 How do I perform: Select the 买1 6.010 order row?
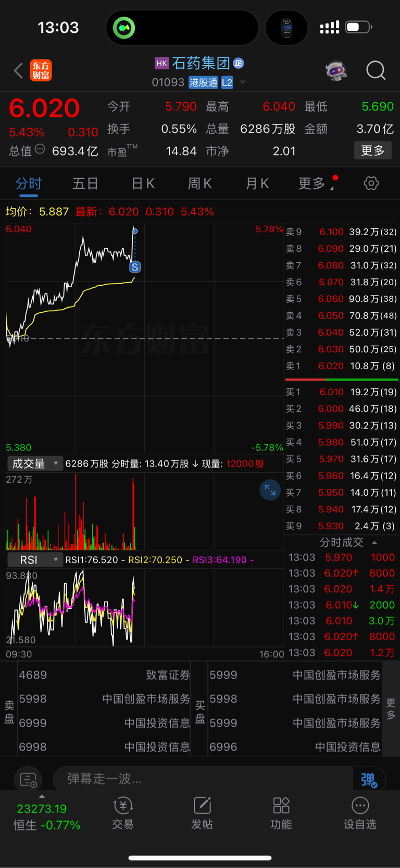[342, 392]
